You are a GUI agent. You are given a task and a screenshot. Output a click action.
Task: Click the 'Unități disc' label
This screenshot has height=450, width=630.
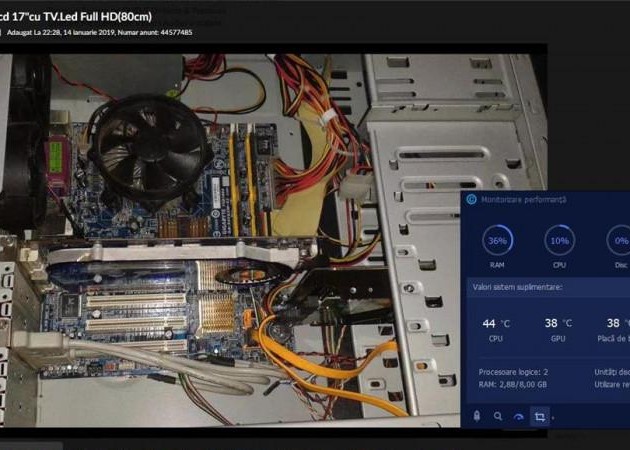tap(608, 371)
